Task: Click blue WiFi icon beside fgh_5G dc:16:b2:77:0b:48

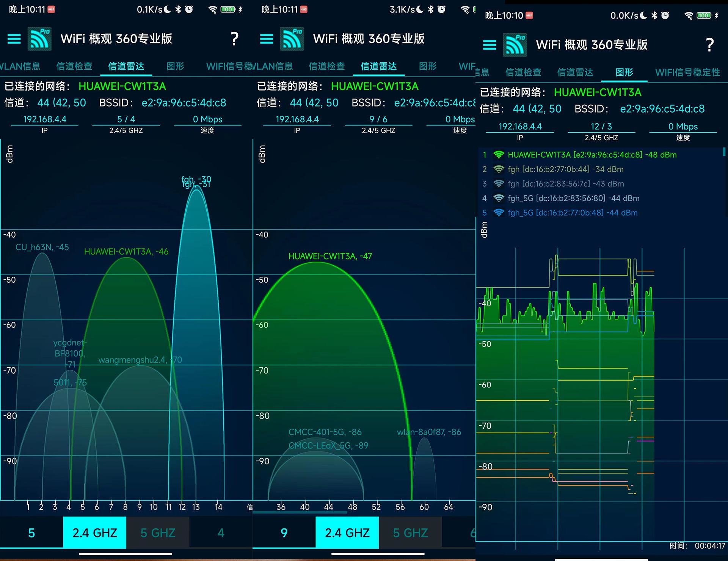Action: coord(499,213)
